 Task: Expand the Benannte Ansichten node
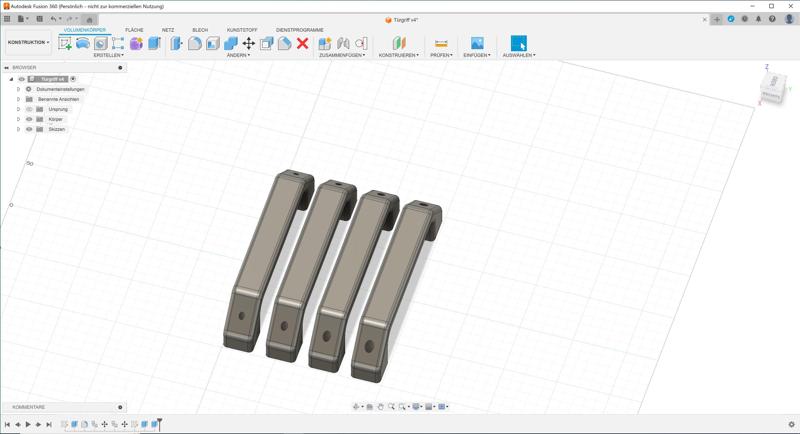[x=18, y=99]
